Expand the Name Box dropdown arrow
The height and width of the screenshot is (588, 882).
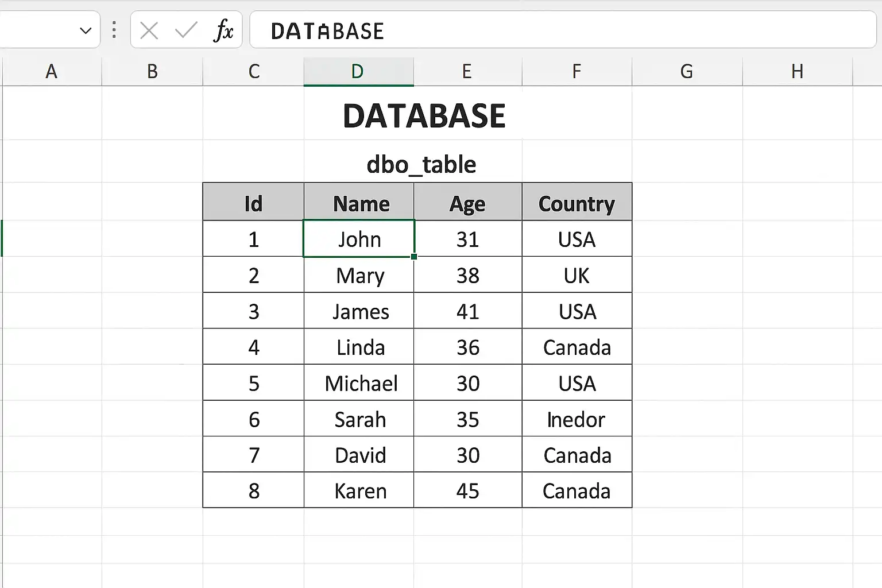click(86, 30)
